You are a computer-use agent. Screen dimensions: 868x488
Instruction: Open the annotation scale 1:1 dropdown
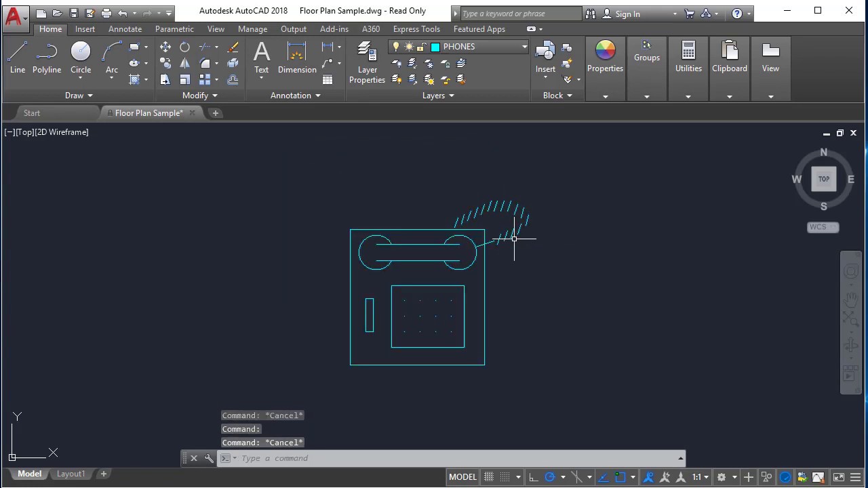(701, 477)
